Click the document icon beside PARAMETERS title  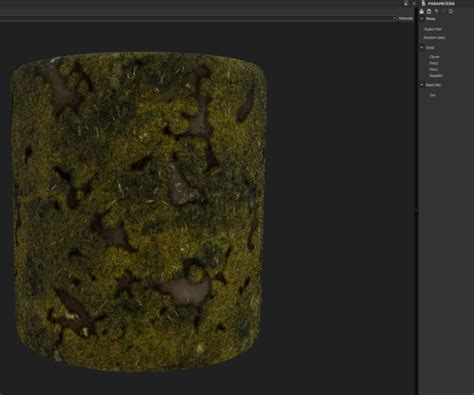[424, 3]
